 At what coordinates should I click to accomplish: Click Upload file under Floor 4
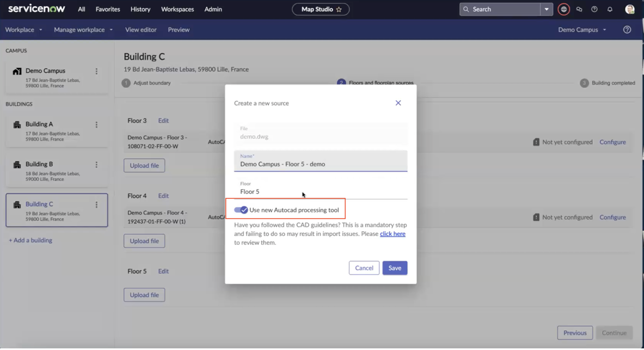click(x=144, y=241)
